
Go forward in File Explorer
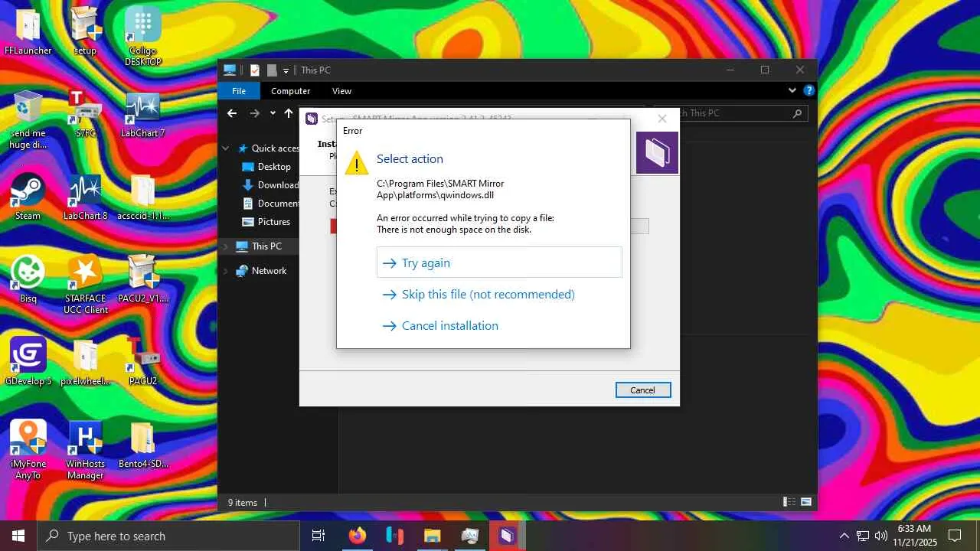point(255,113)
